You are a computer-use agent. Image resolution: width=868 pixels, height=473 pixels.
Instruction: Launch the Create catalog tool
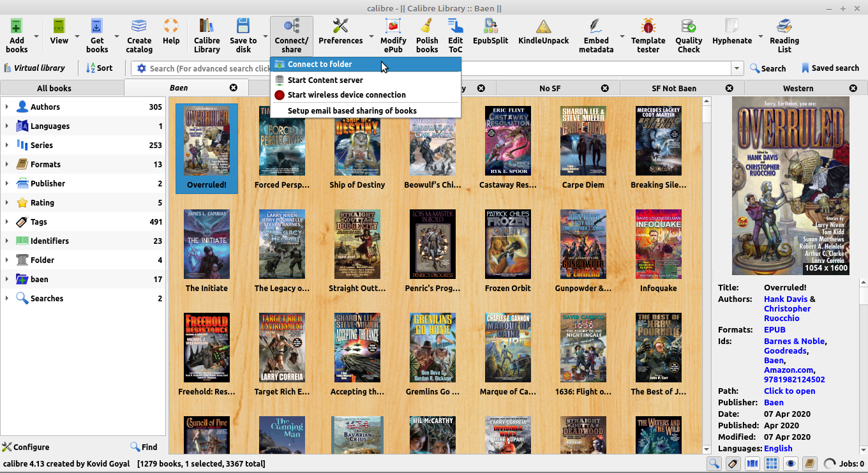point(139,26)
